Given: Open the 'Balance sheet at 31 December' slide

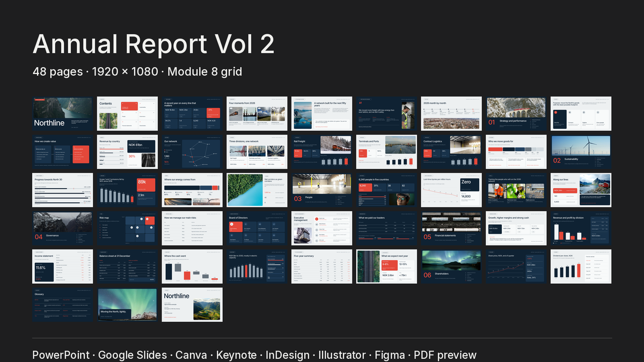Looking at the screenshot, I should 127,267.
